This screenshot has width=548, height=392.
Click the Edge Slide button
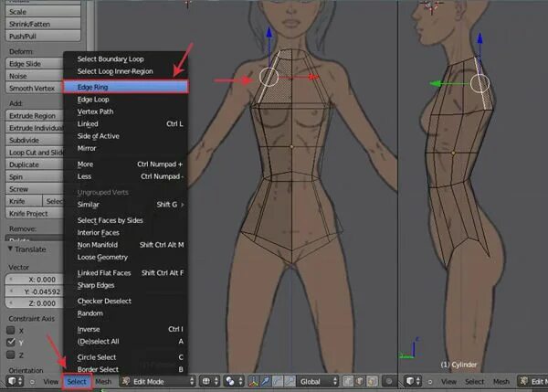(x=35, y=64)
